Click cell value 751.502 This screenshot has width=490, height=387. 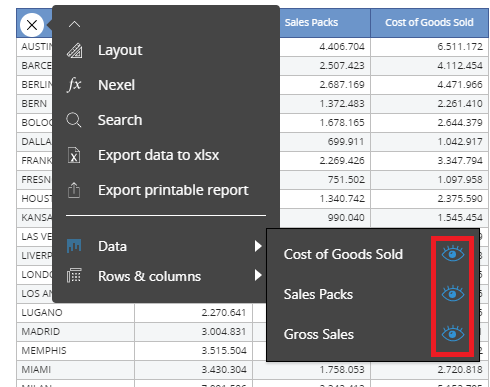point(346,180)
